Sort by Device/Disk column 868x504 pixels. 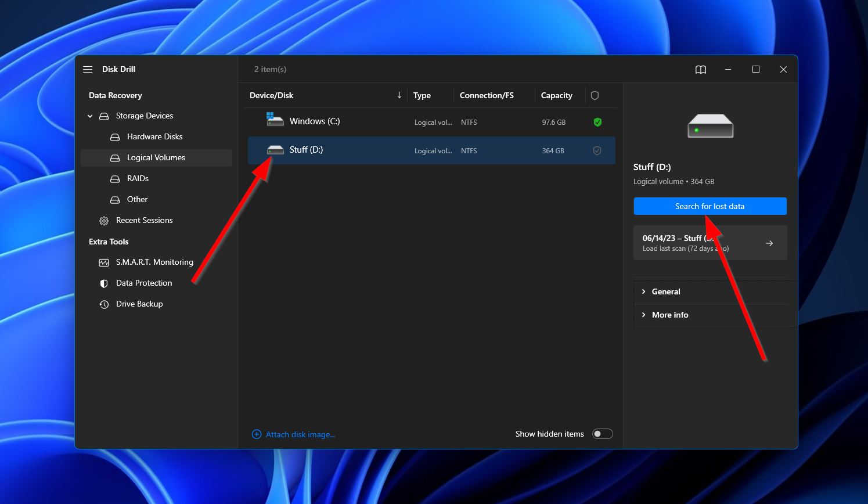tap(271, 95)
